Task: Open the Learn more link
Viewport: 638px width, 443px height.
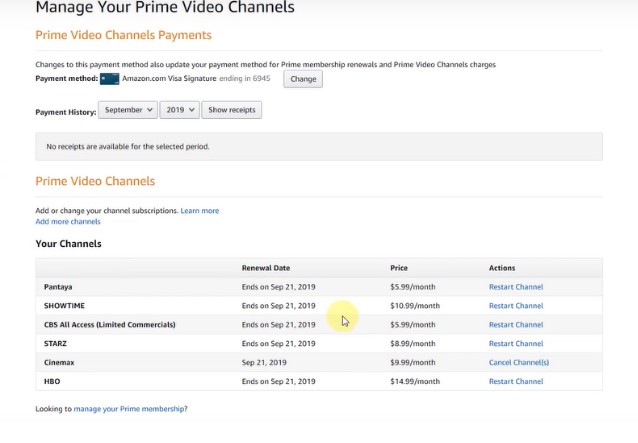Action: point(199,211)
